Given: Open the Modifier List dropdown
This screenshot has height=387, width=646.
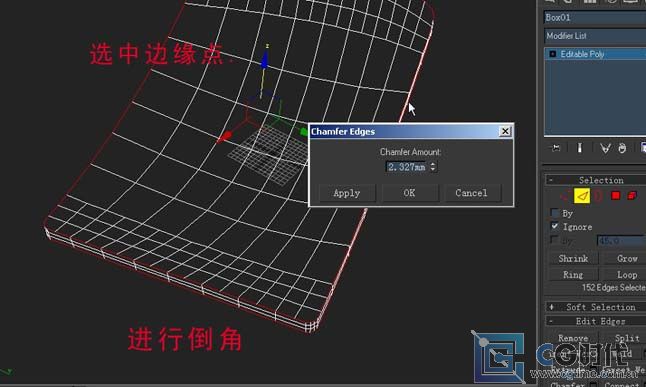Looking at the screenshot, I should point(595,36).
